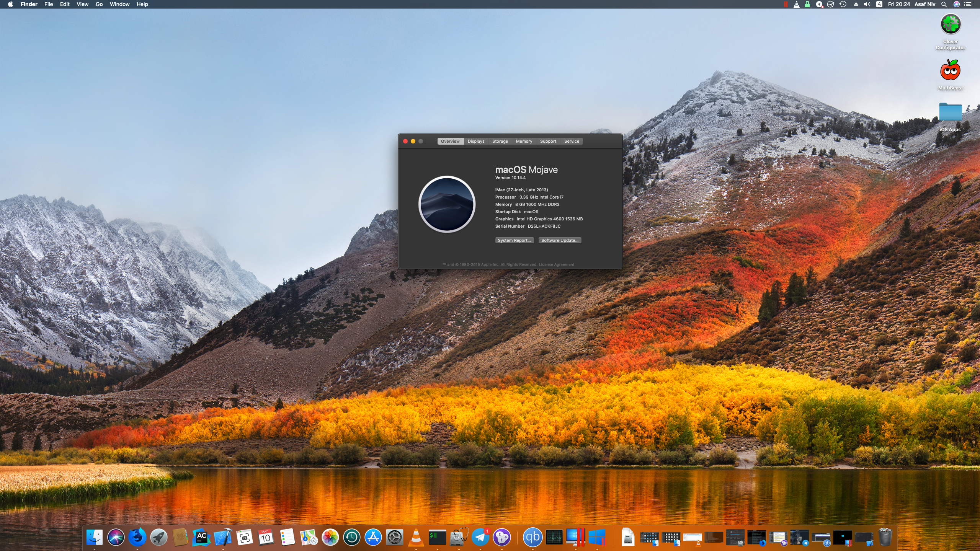Open Time Machine in the Dock

pyautogui.click(x=352, y=538)
